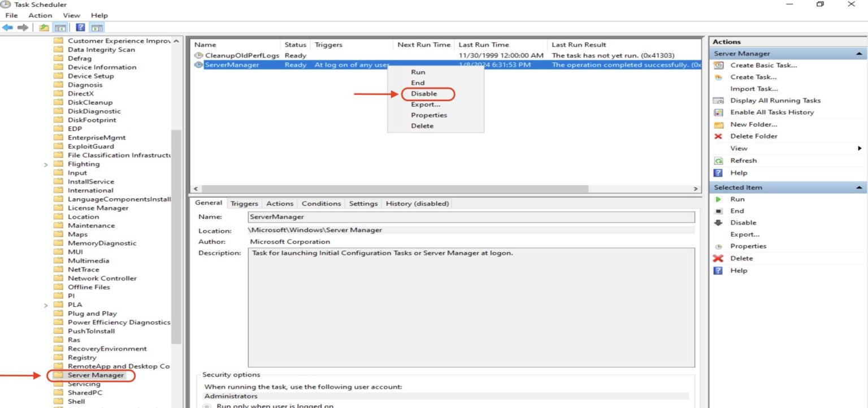Image resolution: width=868 pixels, height=408 pixels.
Task: Expand the Flighting folder
Action: (x=45, y=163)
